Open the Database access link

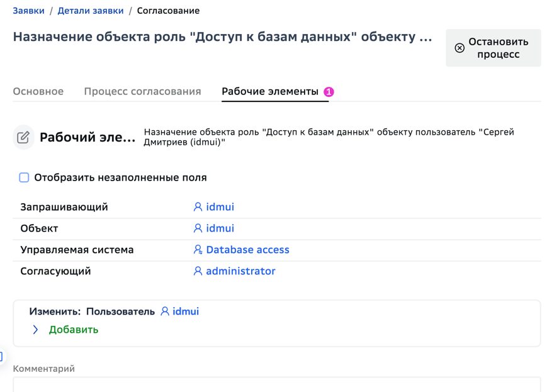[247, 250]
